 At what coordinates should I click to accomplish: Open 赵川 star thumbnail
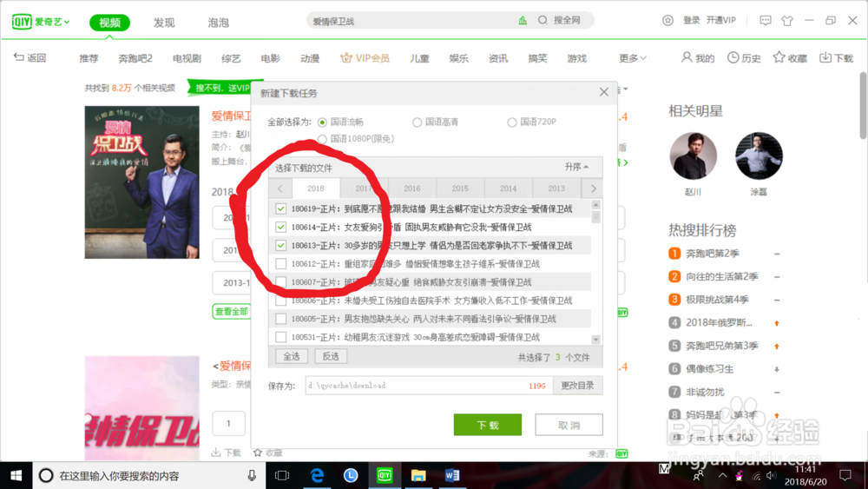[x=693, y=156]
